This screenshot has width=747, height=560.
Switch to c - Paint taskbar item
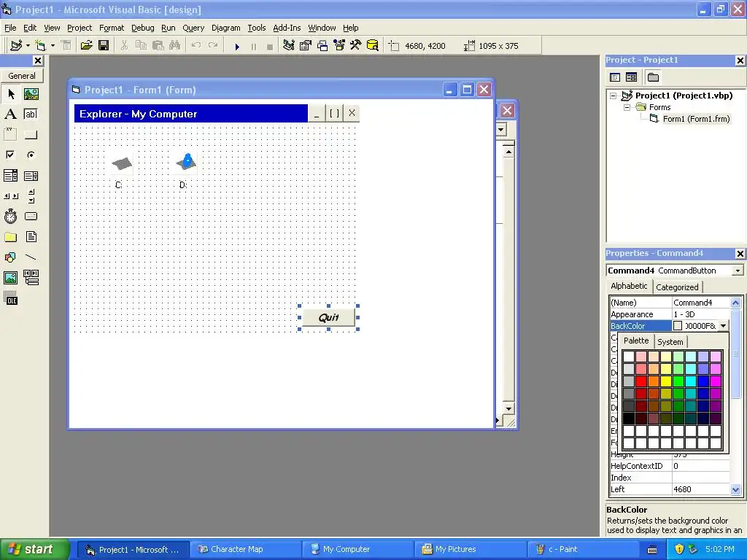[x=582, y=550]
